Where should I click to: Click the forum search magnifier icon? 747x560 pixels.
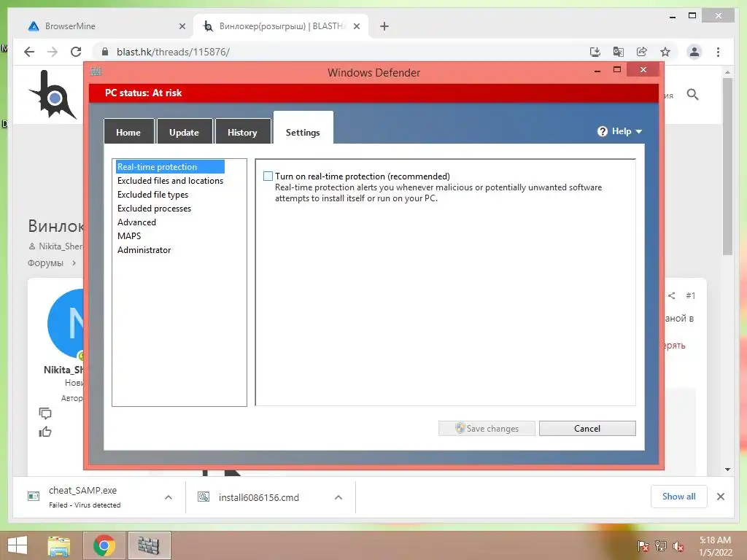tap(693, 95)
